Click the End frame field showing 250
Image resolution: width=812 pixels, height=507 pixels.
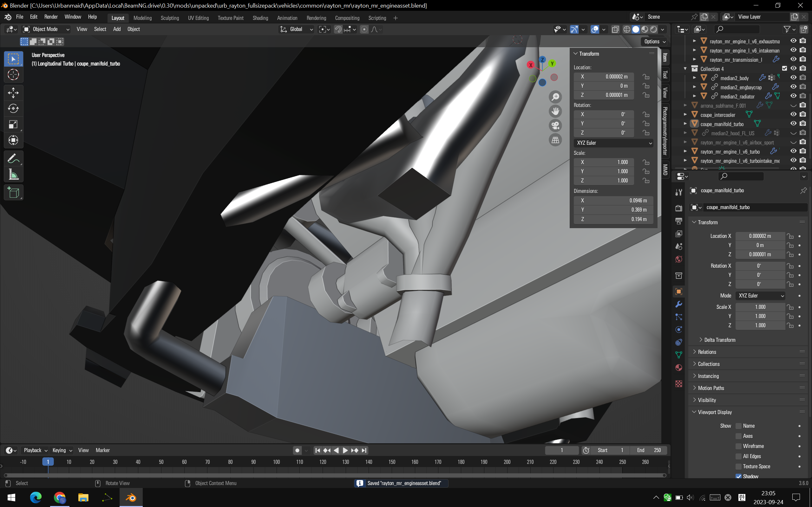[x=648, y=450]
